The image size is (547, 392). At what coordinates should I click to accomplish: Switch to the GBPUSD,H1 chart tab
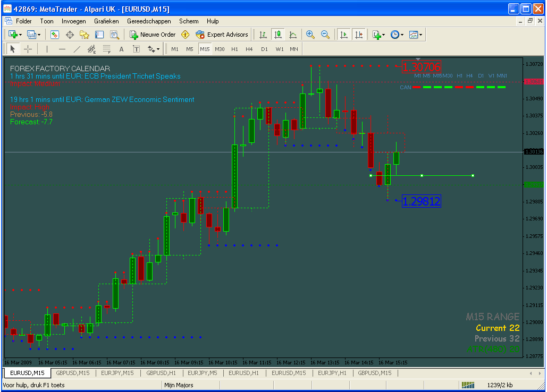pyautogui.click(x=161, y=373)
